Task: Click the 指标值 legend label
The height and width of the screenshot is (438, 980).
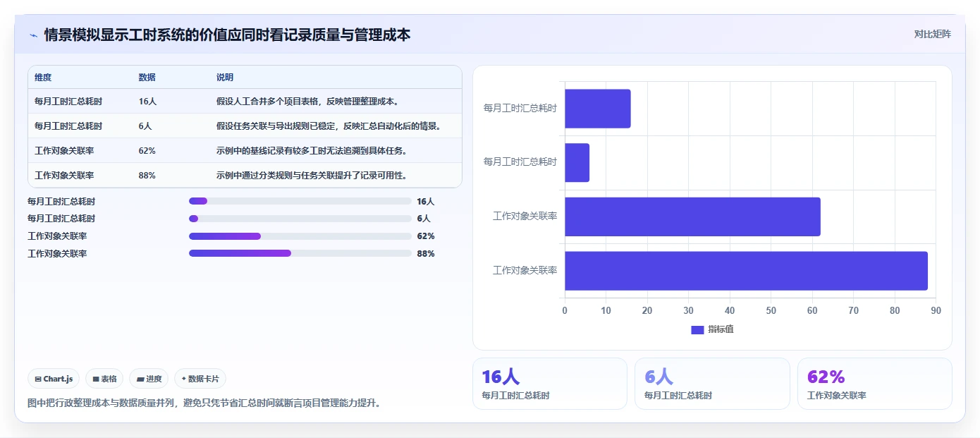Action: [x=721, y=329]
